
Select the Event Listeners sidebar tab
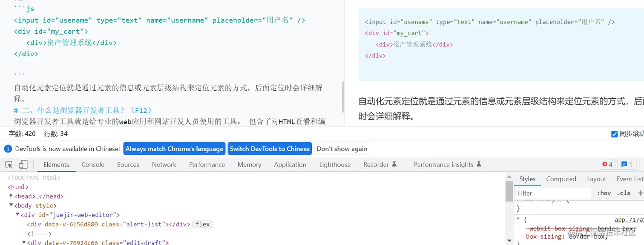coord(630,179)
